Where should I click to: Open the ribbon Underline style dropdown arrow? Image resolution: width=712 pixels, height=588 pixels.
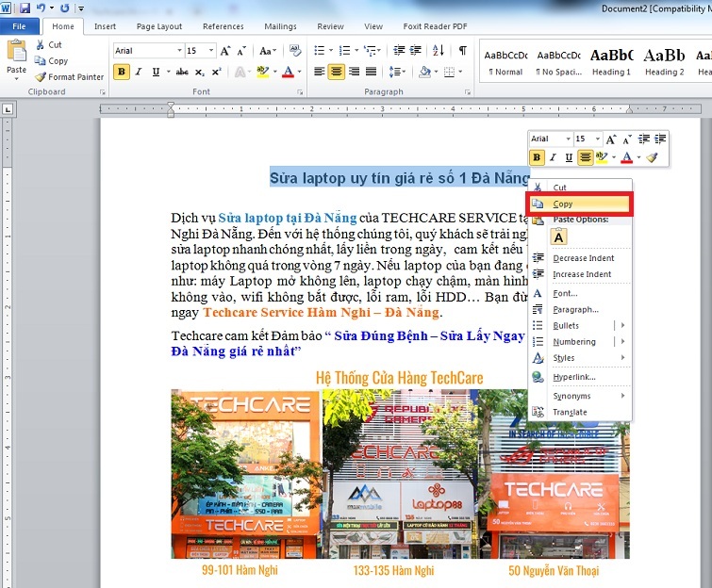click(169, 72)
